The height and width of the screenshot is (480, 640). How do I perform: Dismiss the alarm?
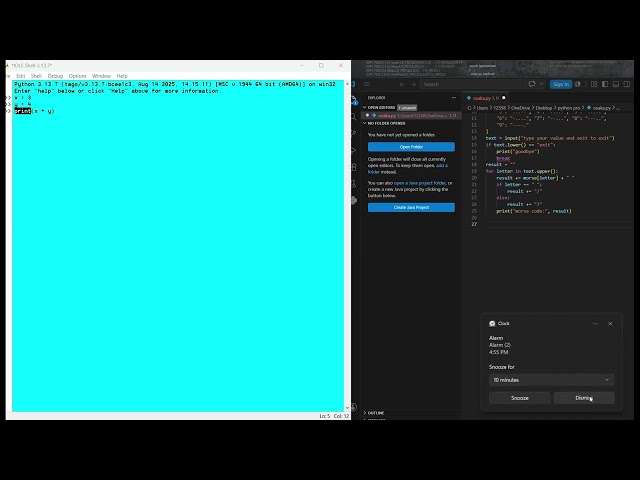point(584,398)
